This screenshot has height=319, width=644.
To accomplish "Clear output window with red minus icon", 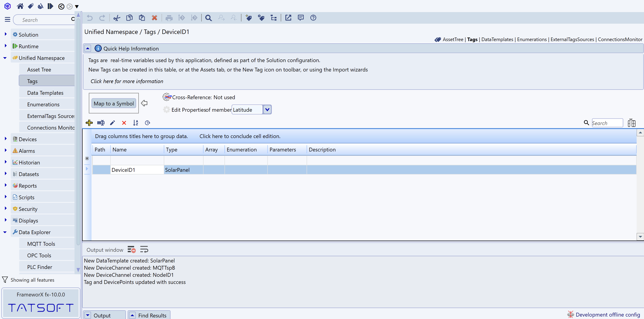I will [131, 250].
